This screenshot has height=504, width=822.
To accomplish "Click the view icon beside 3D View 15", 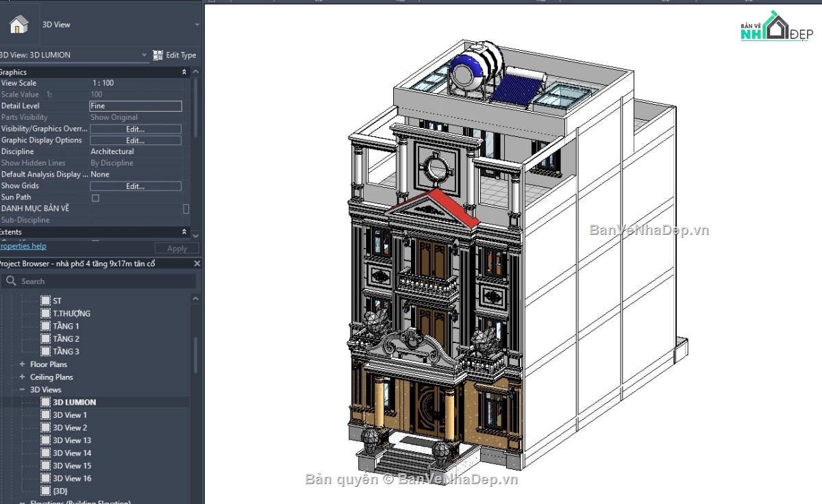I will tap(45, 466).
